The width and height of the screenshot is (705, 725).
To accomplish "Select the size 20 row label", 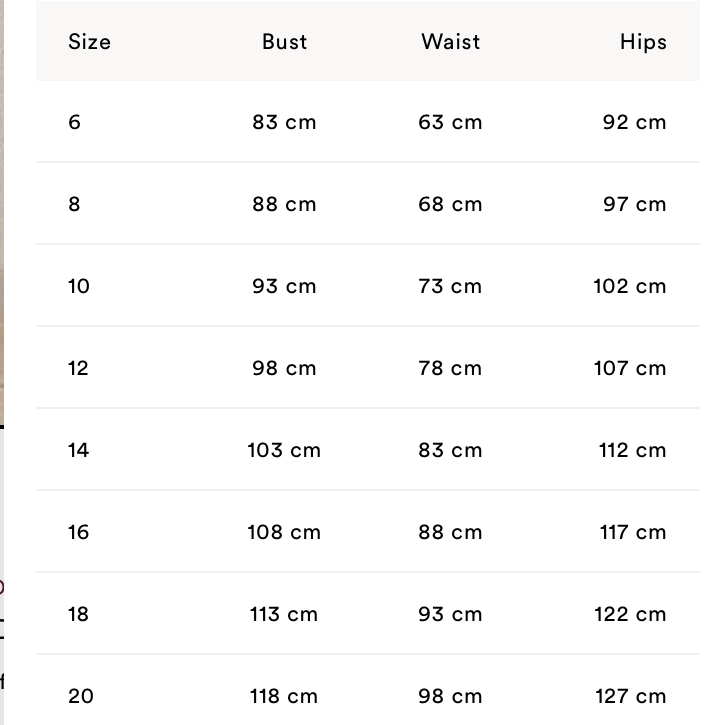I will click(81, 696).
